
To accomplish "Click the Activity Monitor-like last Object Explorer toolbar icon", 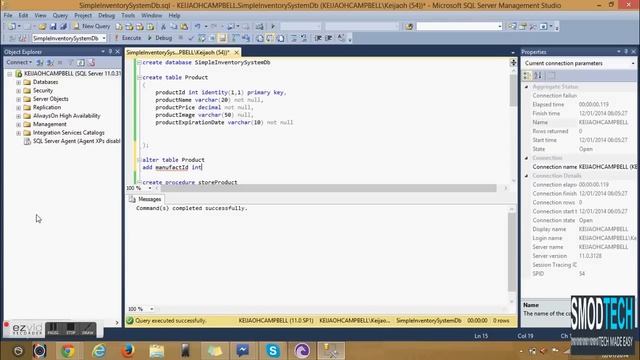I will [x=92, y=62].
